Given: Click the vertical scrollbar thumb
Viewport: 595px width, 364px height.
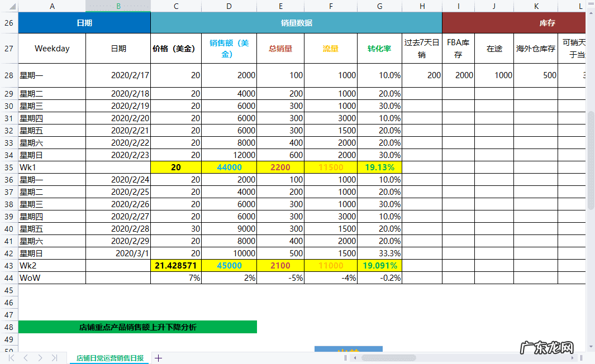Looking at the screenshot, I should [x=591, y=160].
